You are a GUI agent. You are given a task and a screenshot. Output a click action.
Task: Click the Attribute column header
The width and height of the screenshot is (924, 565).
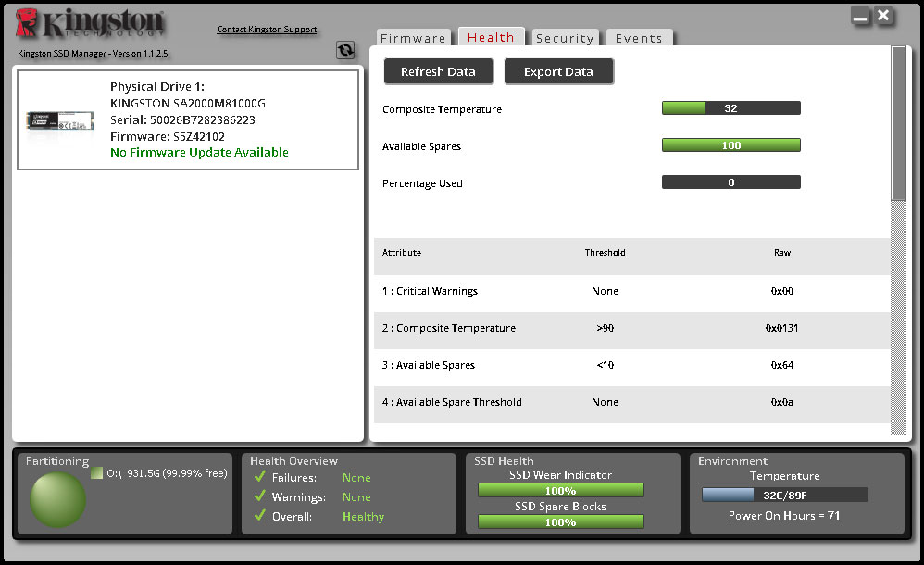tap(402, 253)
